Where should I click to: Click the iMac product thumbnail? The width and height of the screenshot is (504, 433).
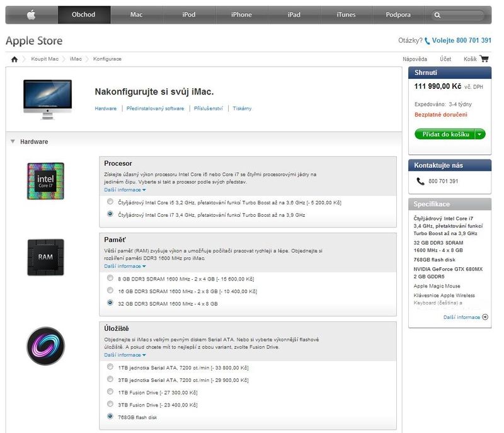(x=48, y=100)
